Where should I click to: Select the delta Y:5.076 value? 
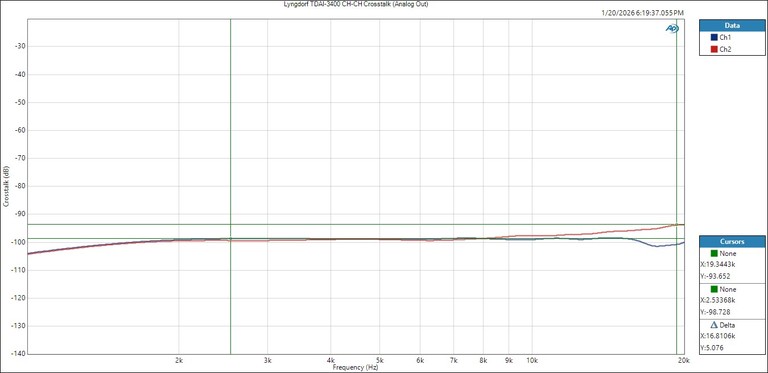coord(712,348)
